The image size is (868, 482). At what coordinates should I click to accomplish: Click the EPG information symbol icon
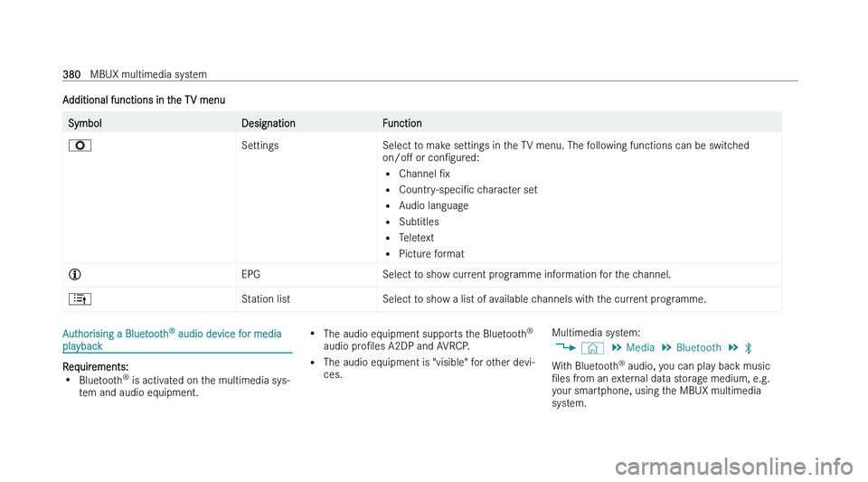coord(75,275)
